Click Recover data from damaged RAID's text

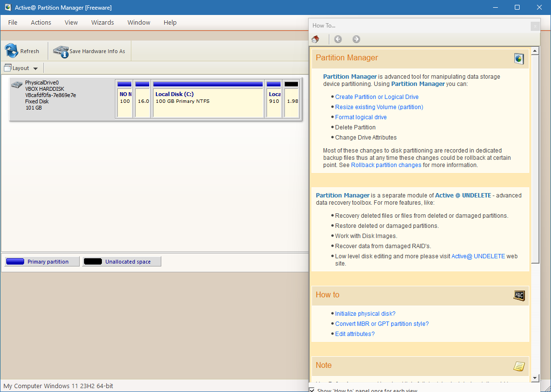[383, 246]
